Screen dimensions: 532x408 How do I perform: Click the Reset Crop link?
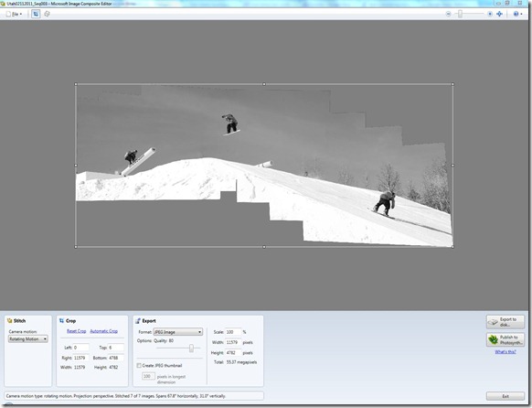[x=77, y=331]
